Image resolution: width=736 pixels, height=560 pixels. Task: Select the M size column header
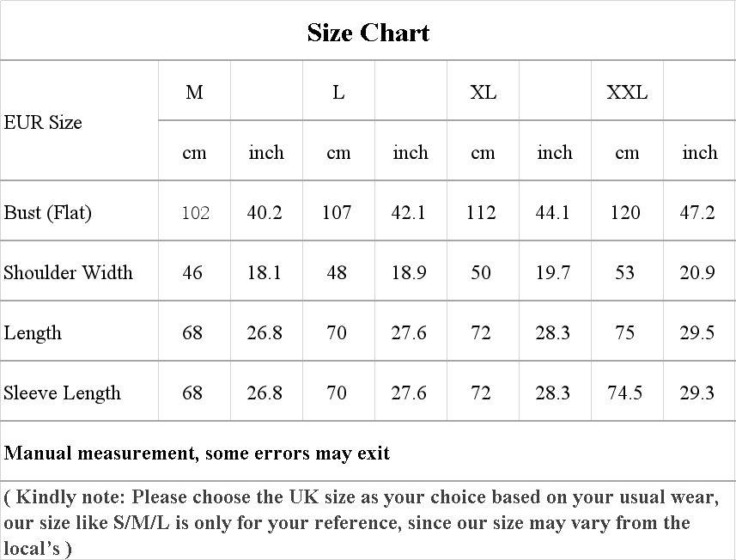point(195,92)
